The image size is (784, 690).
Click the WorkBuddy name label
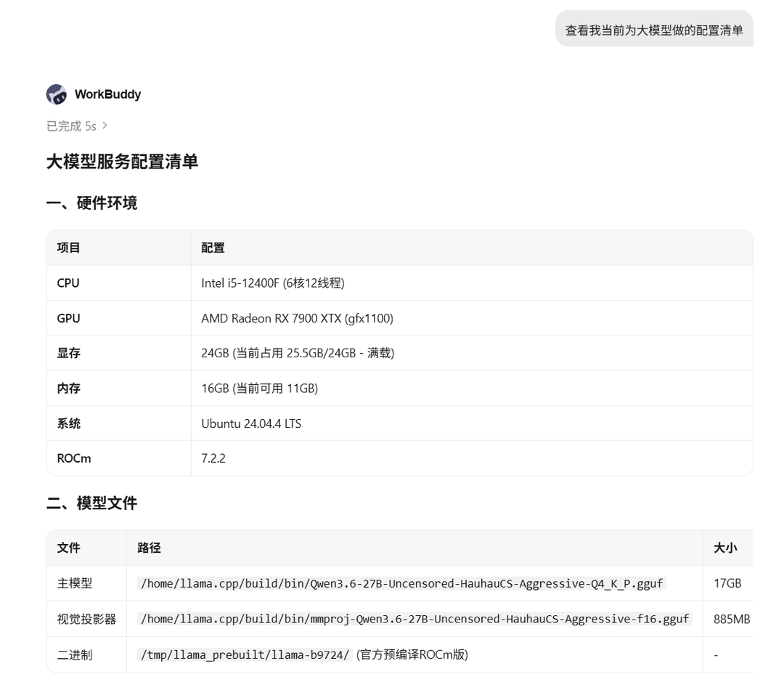coord(108,94)
